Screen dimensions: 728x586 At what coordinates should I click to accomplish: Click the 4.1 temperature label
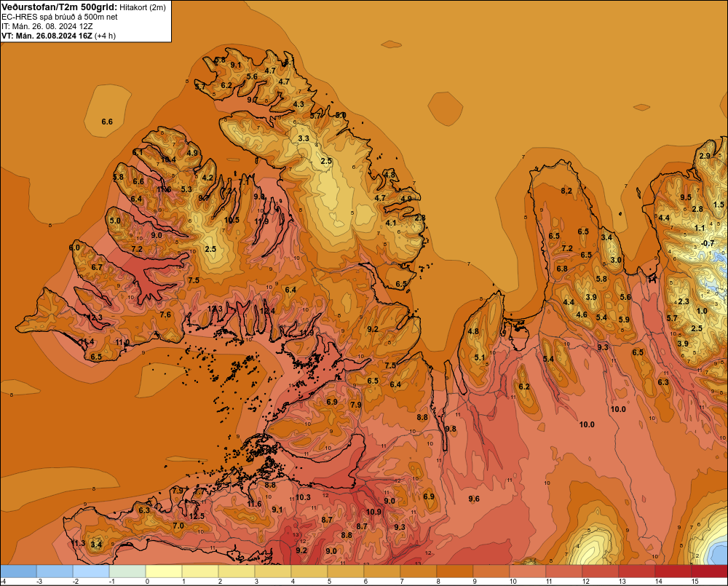coord(391,223)
